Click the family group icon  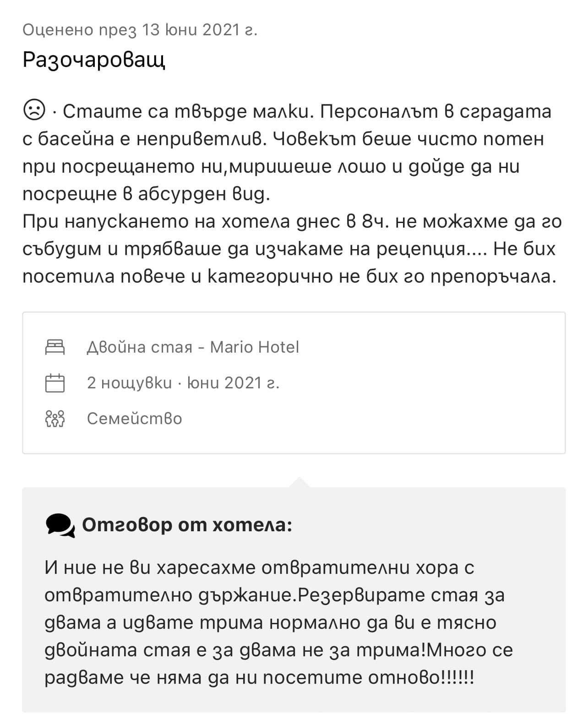tap(55, 419)
